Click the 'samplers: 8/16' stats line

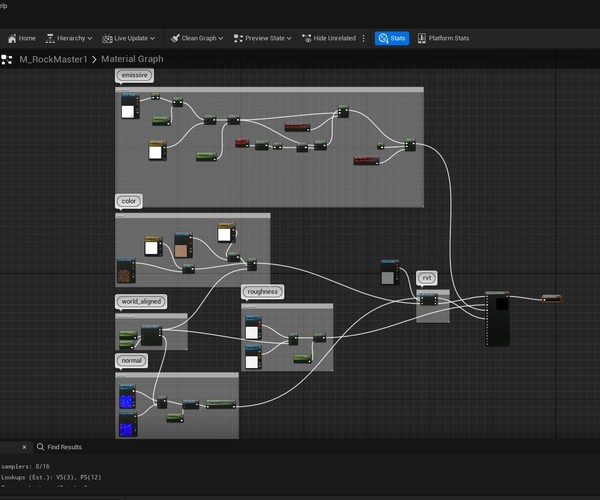(25, 467)
